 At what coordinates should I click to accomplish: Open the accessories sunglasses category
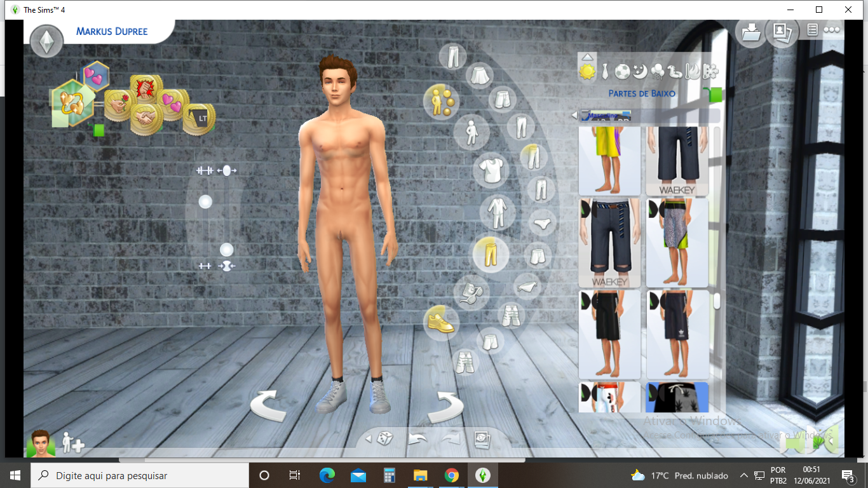[471, 292]
